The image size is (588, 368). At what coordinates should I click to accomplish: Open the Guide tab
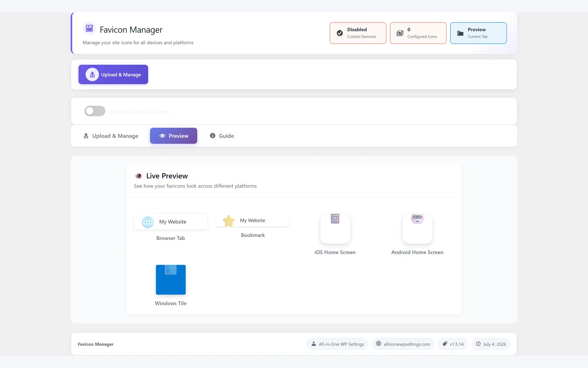tap(222, 136)
